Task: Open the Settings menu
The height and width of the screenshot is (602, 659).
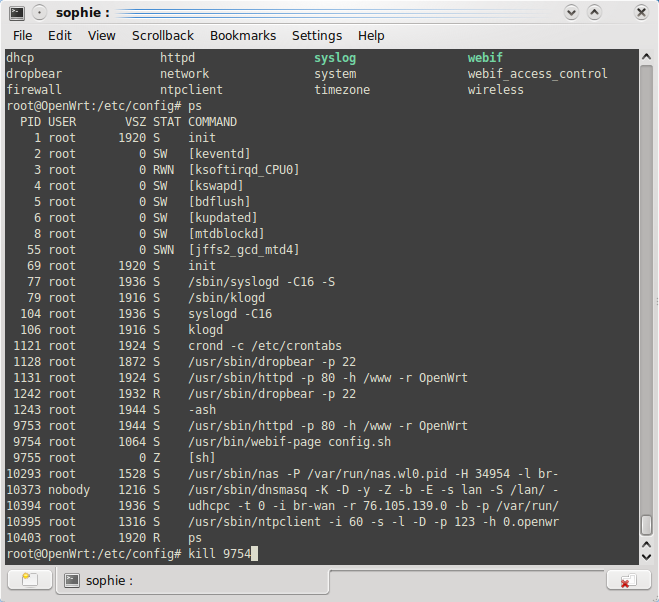Action: (x=317, y=36)
